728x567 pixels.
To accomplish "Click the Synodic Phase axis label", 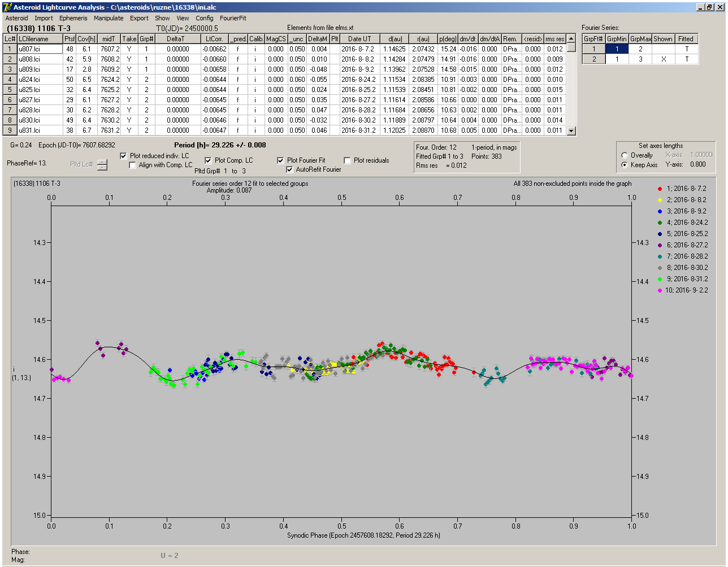I will 363,535.
